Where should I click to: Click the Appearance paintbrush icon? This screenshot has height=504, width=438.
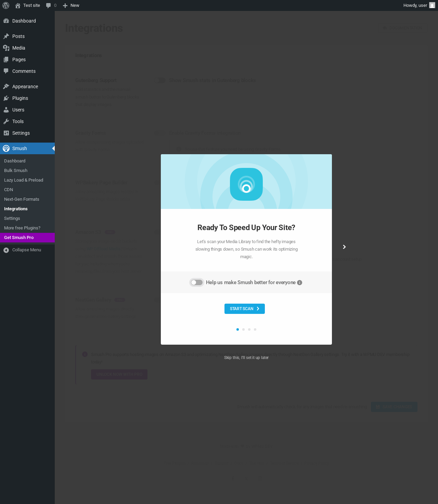click(x=6, y=87)
